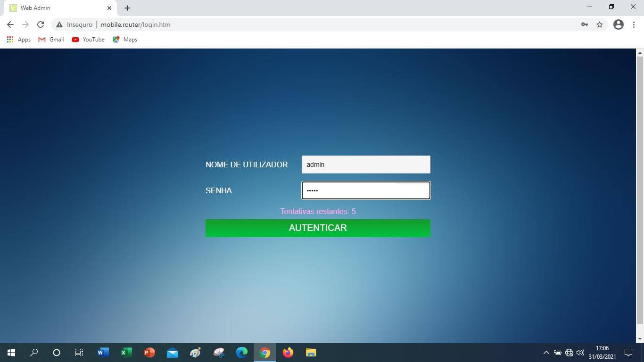Open the saved passwords key icon
Screen dimensions: 644x362
point(585,25)
